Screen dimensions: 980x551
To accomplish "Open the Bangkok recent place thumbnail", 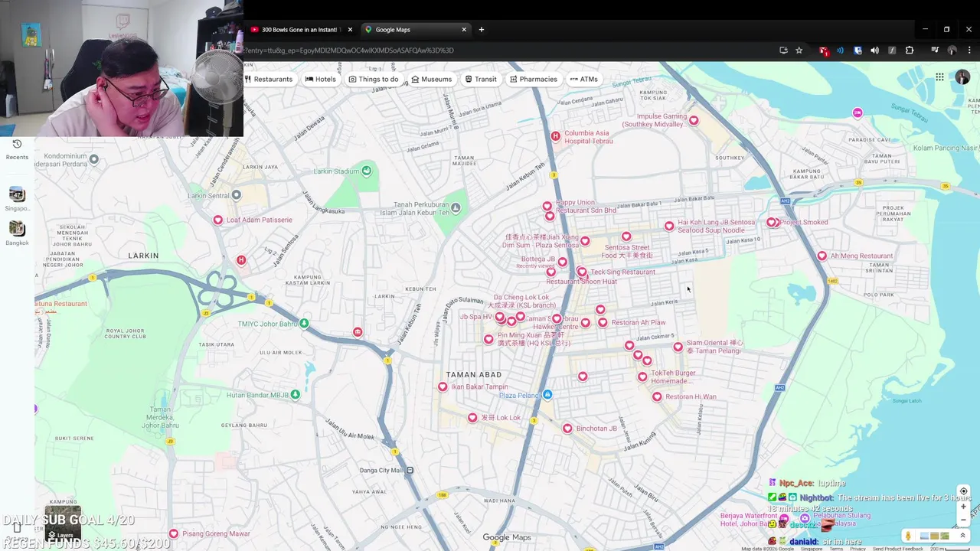I will pyautogui.click(x=17, y=229).
